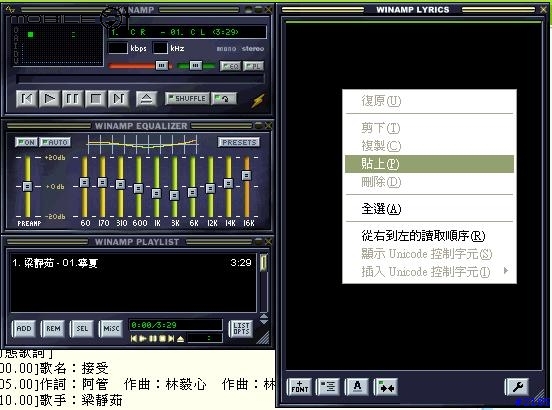Turn equalizer ON toggle

point(26,142)
